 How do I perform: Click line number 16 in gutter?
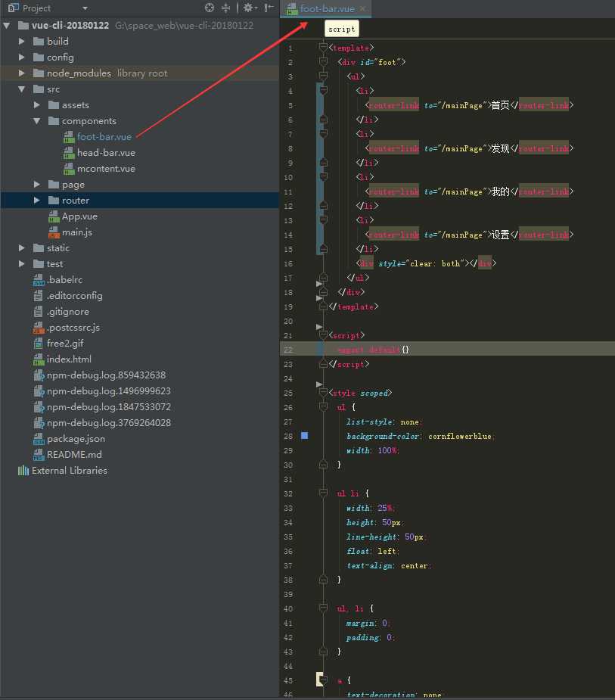point(288,263)
